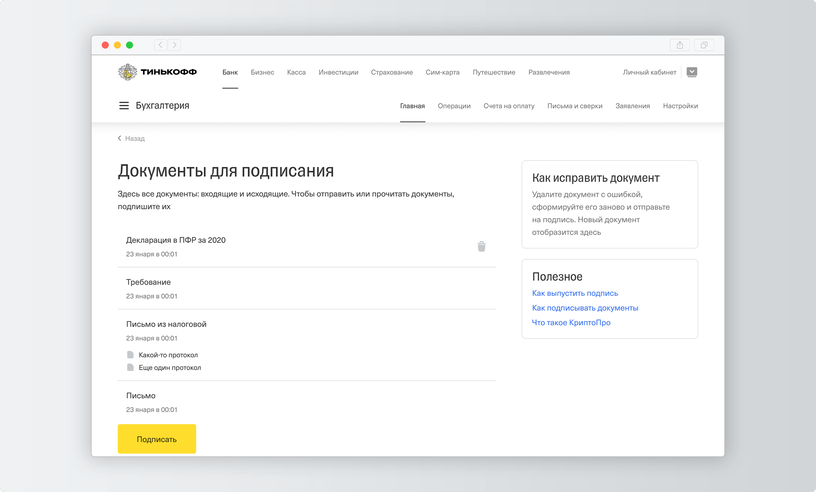This screenshot has width=816, height=492.
Task: Open Личный кабинет
Action: pyautogui.click(x=649, y=72)
